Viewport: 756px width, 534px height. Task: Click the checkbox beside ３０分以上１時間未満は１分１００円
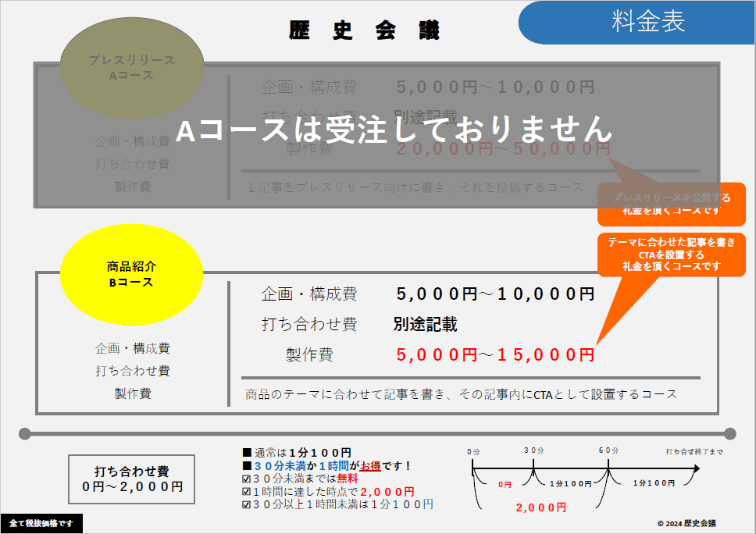click(x=247, y=505)
